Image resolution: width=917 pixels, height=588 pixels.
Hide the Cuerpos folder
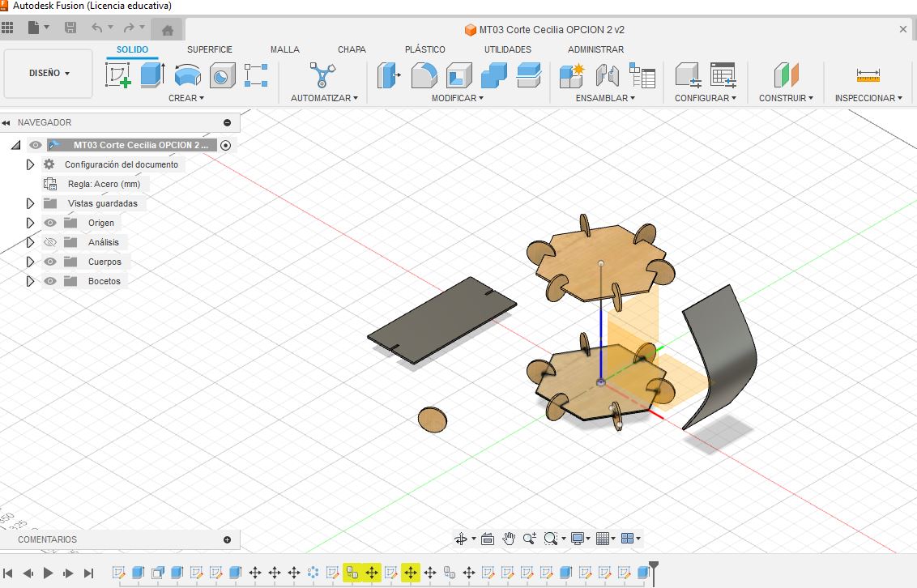coord(50,262)
